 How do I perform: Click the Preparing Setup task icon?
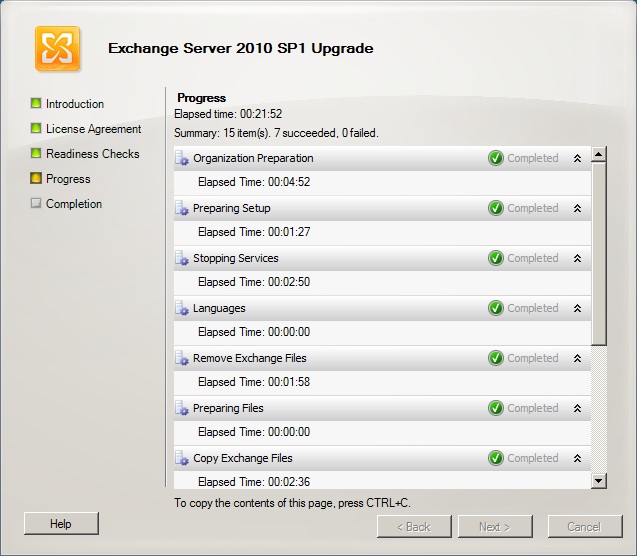coord(182,208)
